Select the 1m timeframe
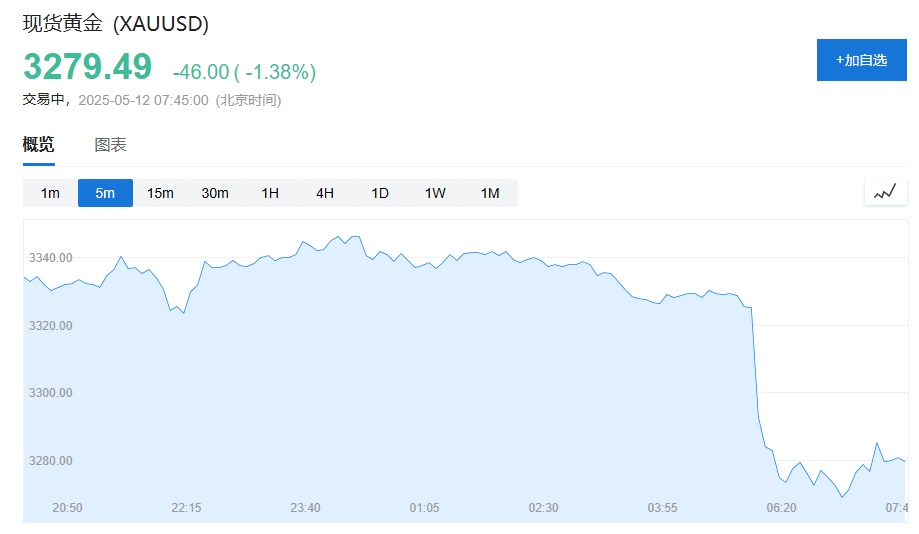 pyautogui.click(x=50, y=193)
